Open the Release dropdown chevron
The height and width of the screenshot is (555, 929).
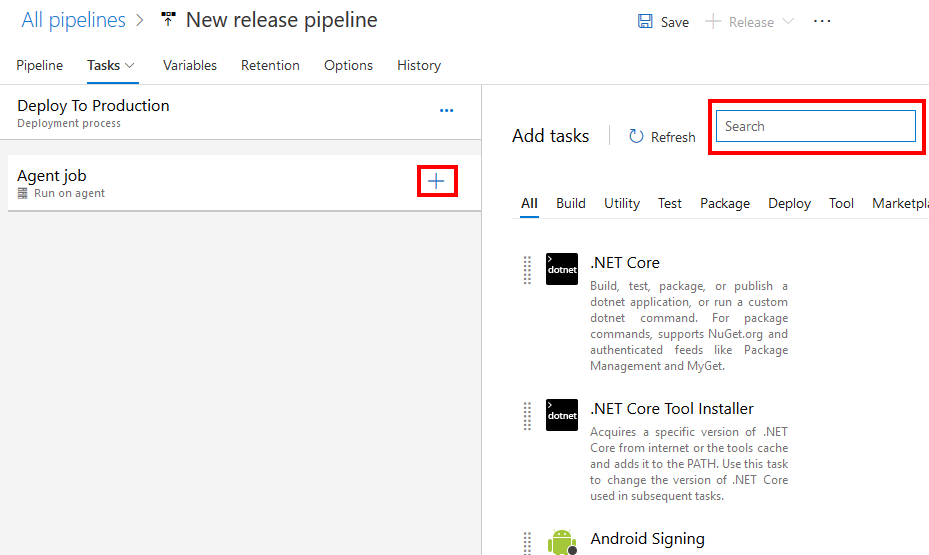point(788,21)
